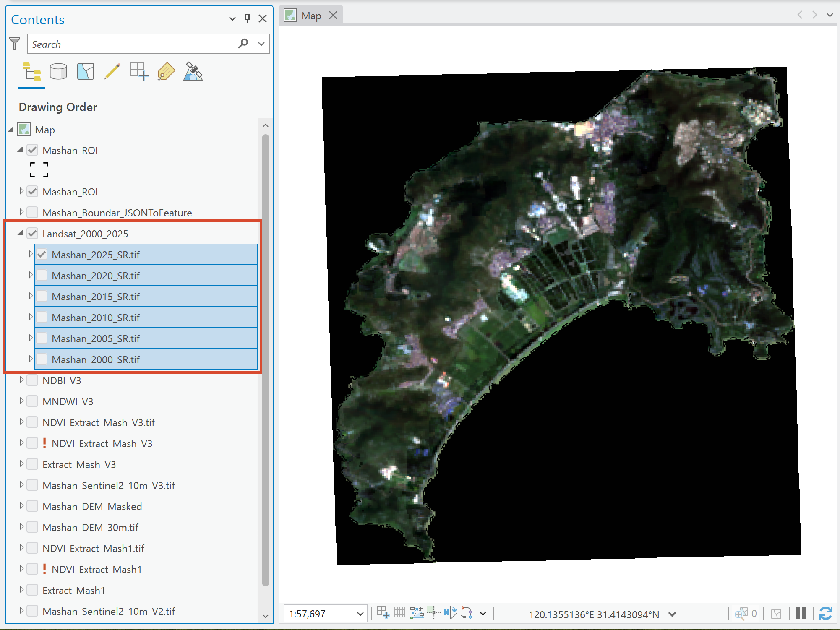
Task: Show the Mashan_2000_SR.tif layer
Action: (x=42, y=359)
